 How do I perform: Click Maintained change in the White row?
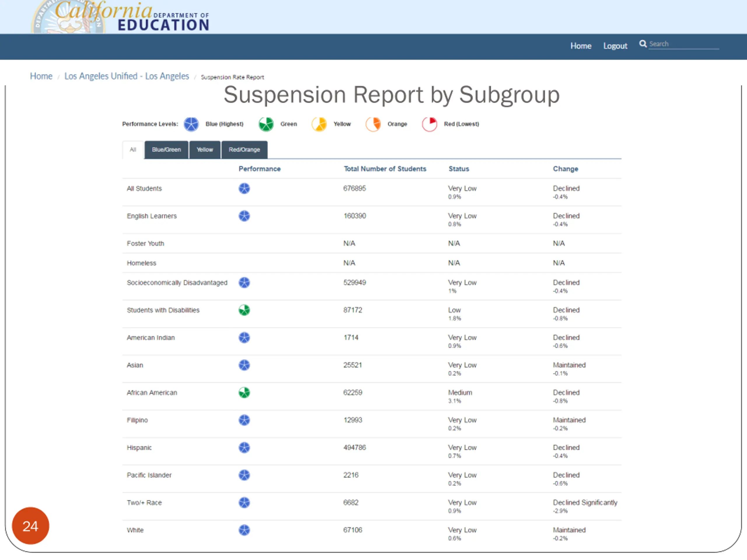click(x=569, y=530)
